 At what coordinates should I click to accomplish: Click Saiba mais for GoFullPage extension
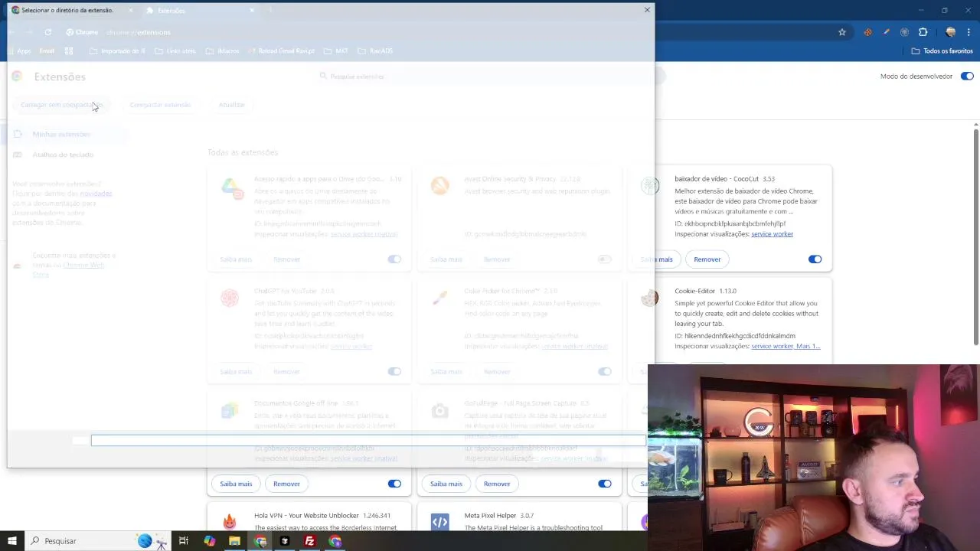point(446,484)
